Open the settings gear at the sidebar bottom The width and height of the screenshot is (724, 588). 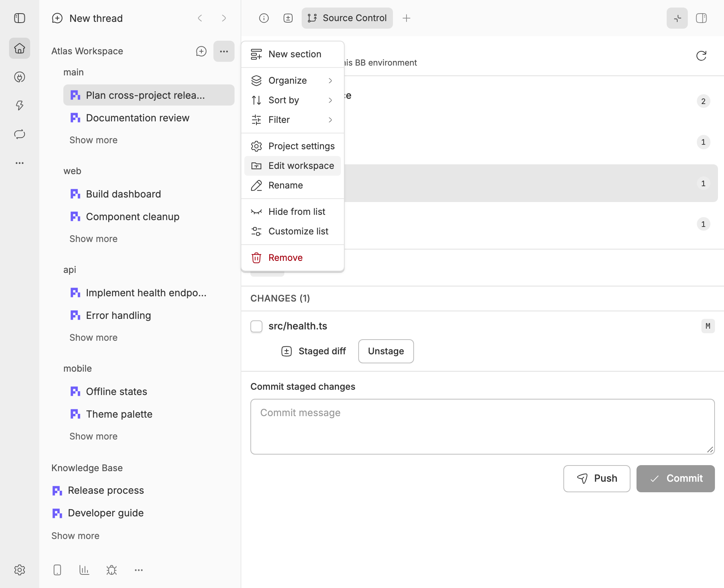(20, 570)
